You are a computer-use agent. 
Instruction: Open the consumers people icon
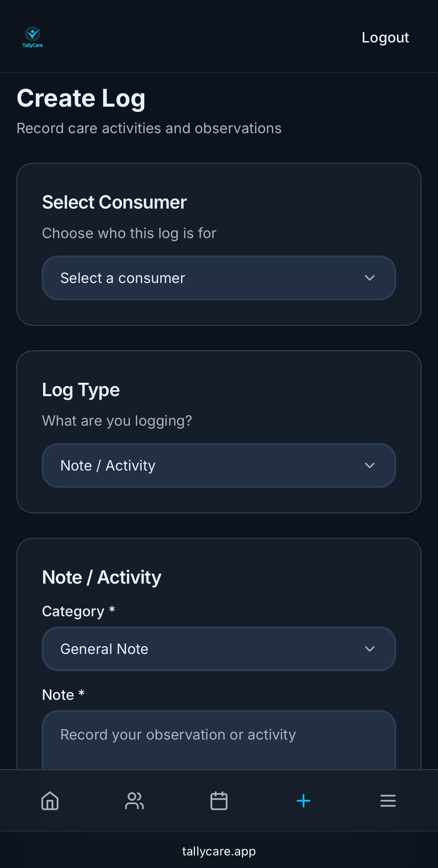tap(134, 800)
